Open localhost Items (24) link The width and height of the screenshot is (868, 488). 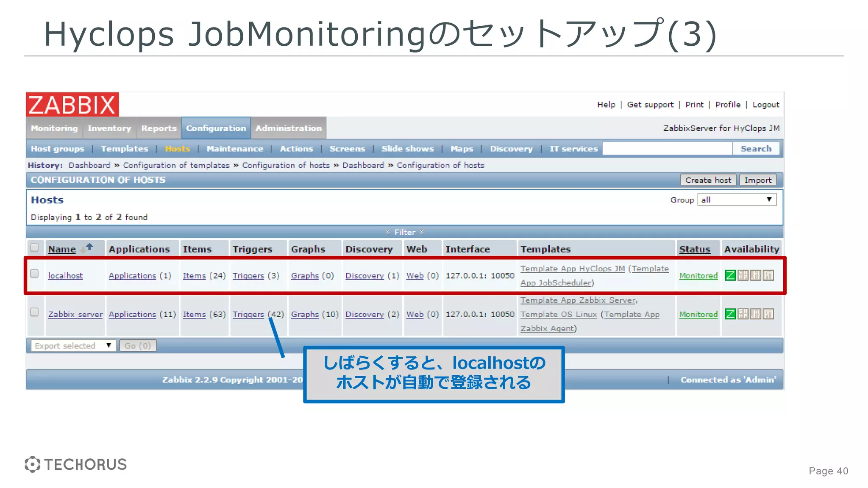194,275
